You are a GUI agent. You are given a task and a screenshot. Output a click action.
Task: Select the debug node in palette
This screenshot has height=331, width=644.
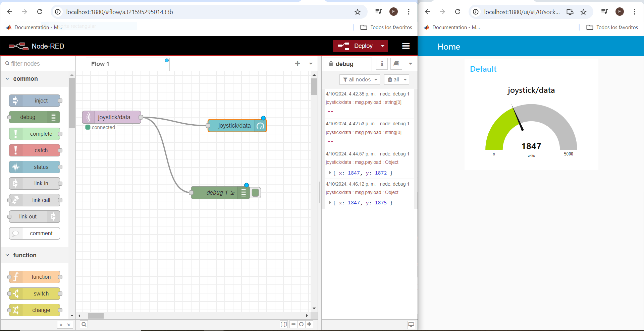click(x=35, y=117)
